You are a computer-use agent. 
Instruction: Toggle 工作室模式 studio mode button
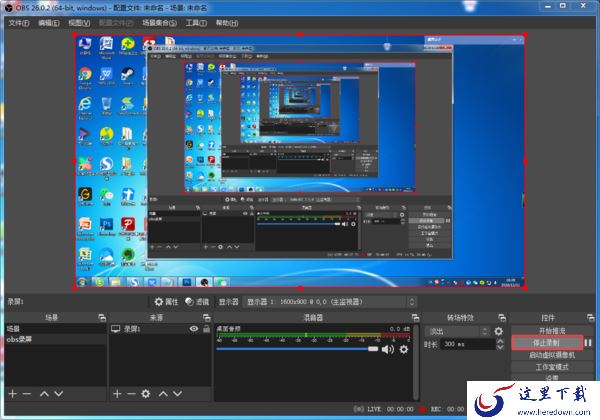tap(552, 367)
